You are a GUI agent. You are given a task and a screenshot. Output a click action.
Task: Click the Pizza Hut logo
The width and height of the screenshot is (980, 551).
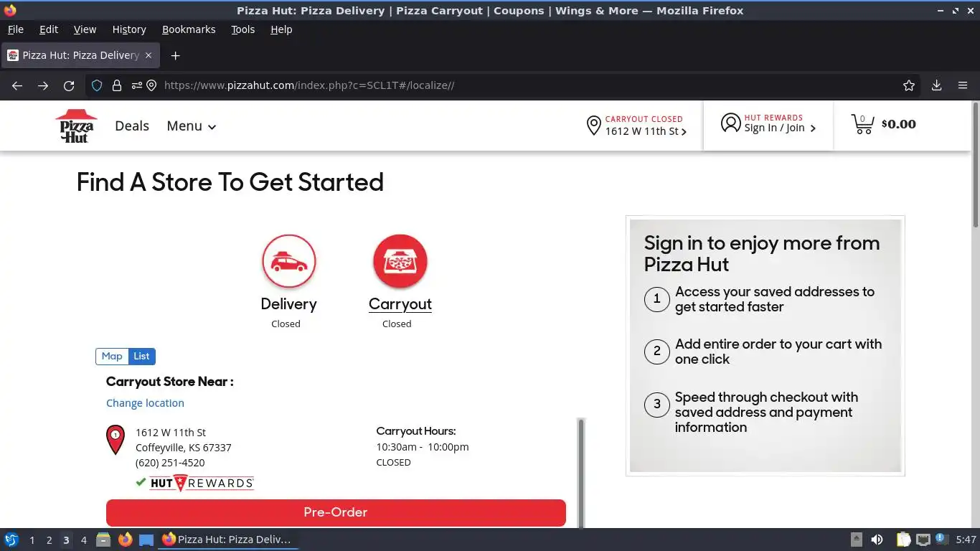(76, 126)
